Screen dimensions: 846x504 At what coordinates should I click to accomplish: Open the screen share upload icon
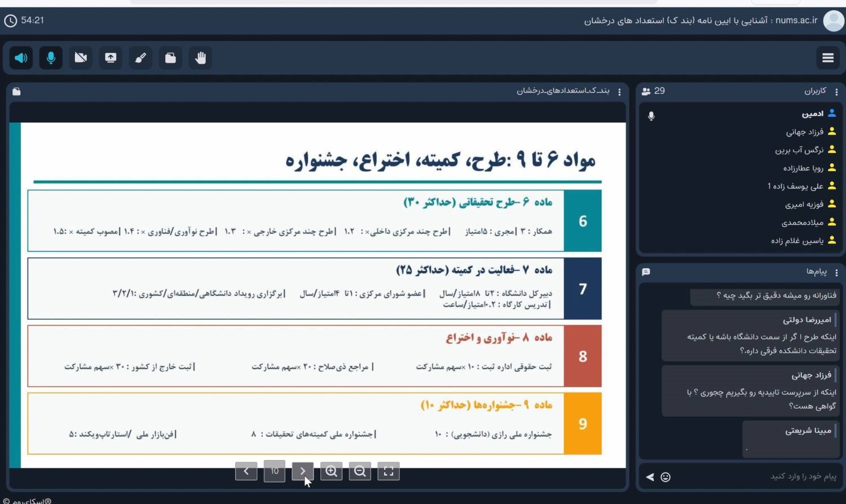[x=111, y=58]
